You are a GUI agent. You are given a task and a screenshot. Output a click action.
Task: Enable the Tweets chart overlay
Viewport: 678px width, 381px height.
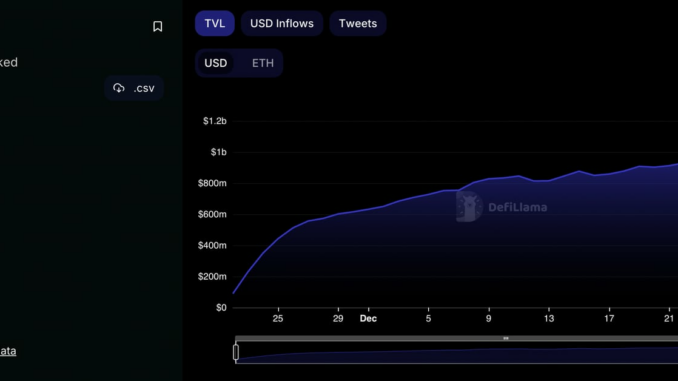[x=358, y=23]
